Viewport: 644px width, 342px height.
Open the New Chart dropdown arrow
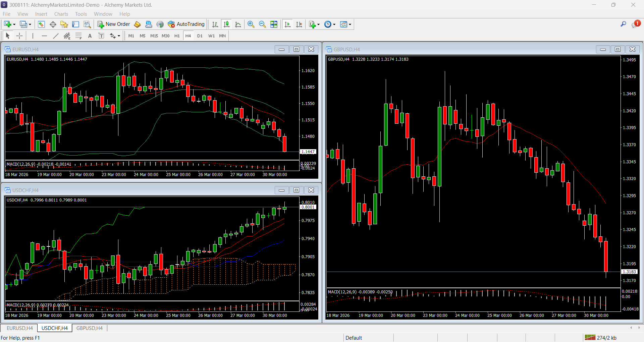coord(14,24)
